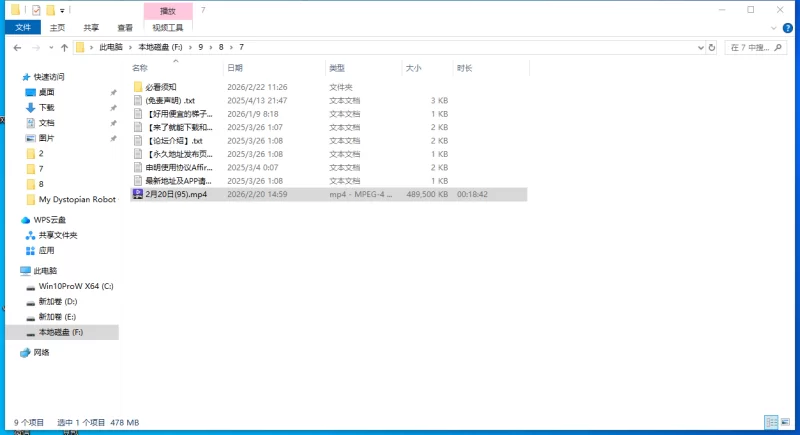Open Win10ProW X64 (C:) drive
The height and width of the screenshot is (435, 800).
click(x=76, y=286)
